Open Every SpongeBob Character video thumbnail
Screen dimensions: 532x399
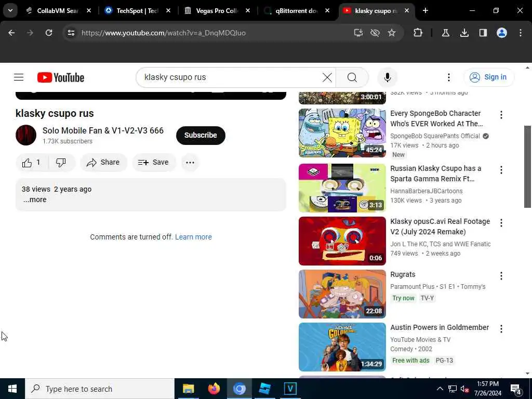342,133
